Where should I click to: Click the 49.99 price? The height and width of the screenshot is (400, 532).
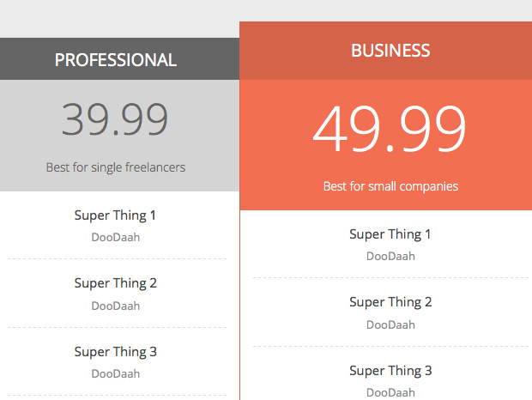coord(390,129)
